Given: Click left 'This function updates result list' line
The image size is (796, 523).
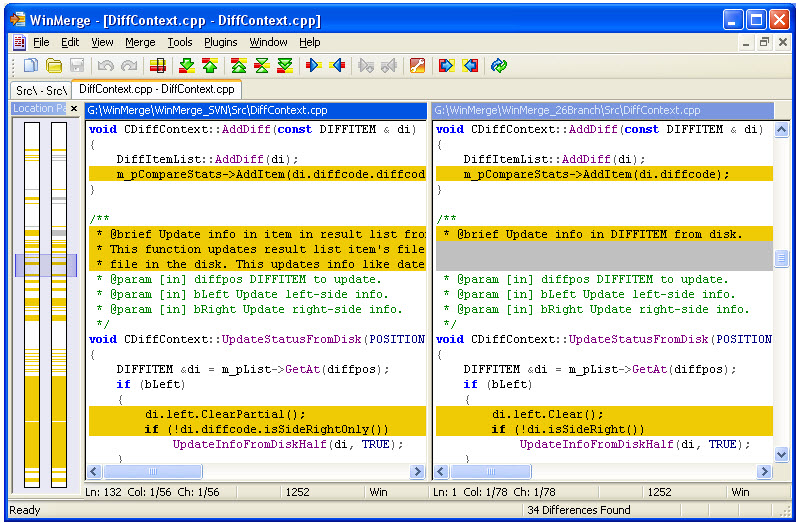Looking at the screenshot, I should 257,249.
